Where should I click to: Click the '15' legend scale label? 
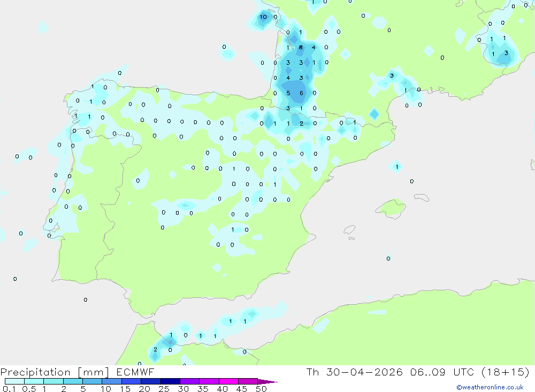pos(125,389)
